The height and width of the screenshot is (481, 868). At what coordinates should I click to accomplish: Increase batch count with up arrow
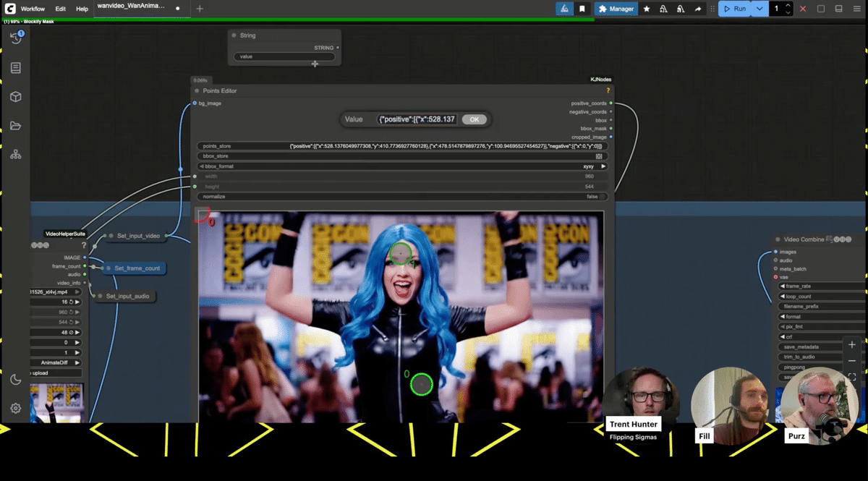point(788,6)
